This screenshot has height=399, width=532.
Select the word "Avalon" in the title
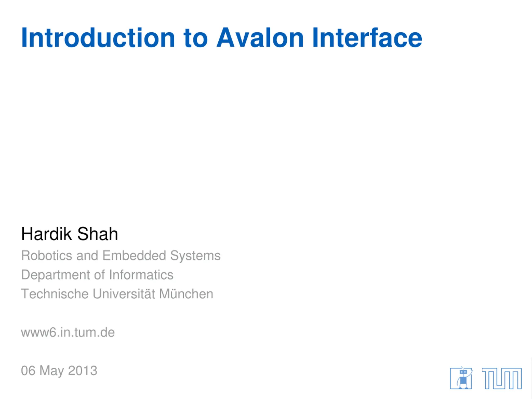click(x=260, y=38)
